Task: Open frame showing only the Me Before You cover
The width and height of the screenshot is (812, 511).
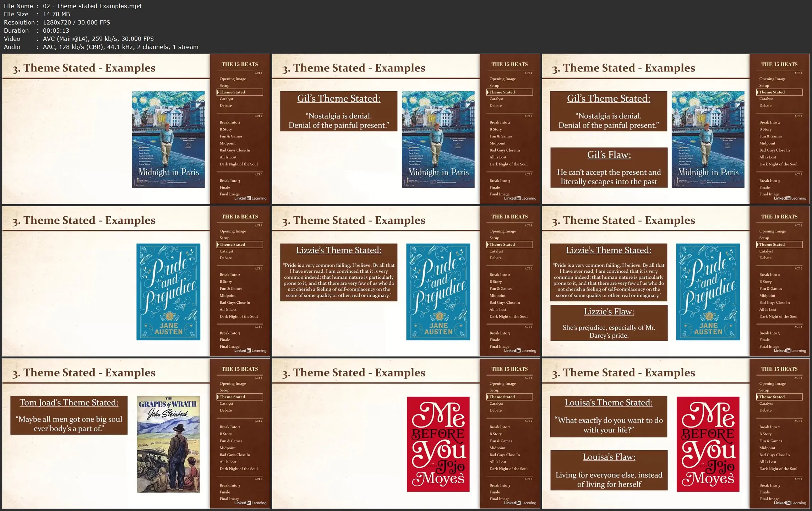Action: point(406,434)
